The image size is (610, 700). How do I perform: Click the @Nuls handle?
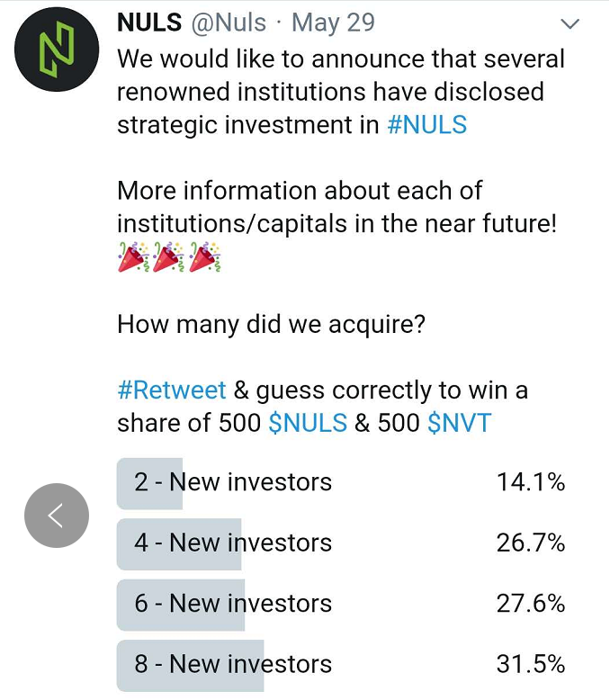[229, 23]
